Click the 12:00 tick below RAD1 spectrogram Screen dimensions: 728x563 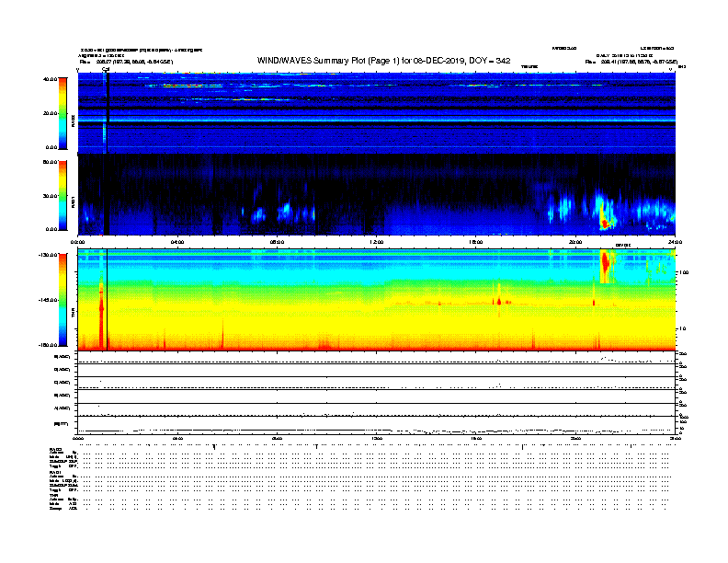click(x=376, y=242)
